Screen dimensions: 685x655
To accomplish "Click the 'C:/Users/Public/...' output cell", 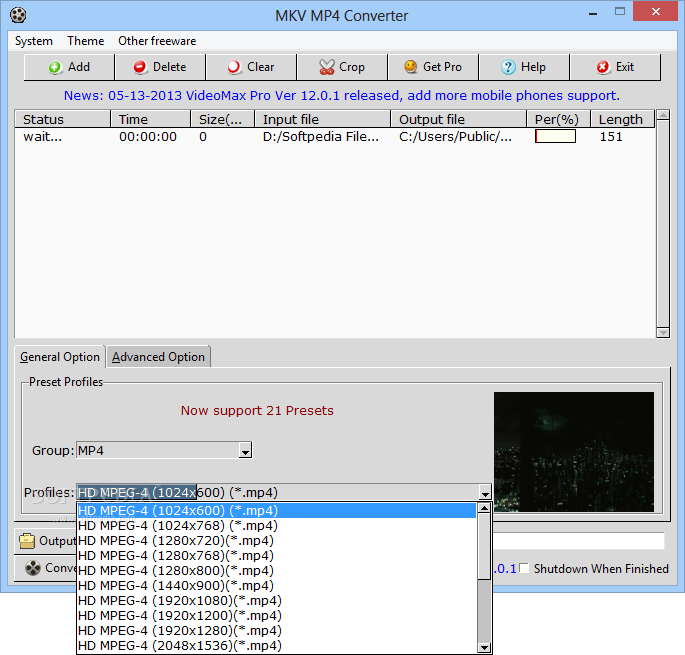I will (455, 137).
